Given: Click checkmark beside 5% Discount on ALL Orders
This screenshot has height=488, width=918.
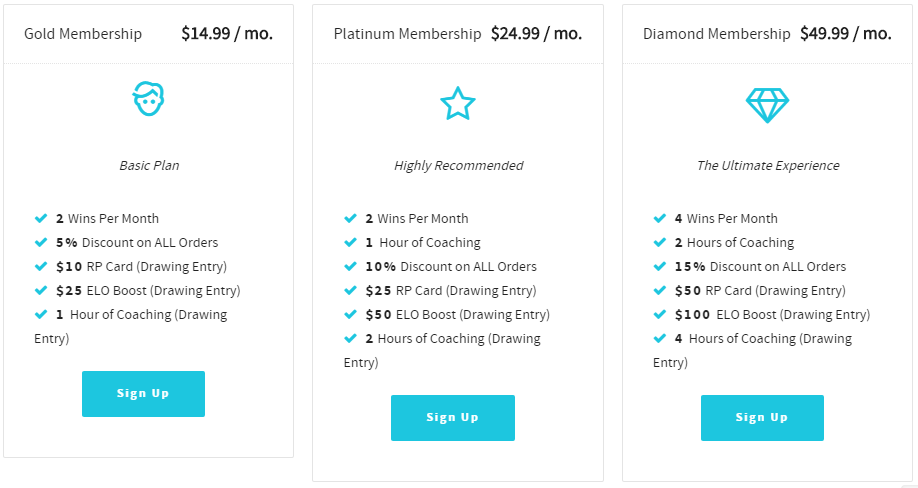Looking at the screenshot, I should (41, 242).
